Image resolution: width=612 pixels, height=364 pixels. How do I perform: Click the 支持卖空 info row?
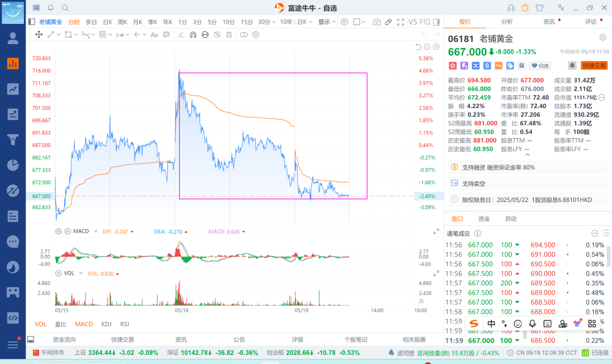pyautogui.click(x=528, y=183)
